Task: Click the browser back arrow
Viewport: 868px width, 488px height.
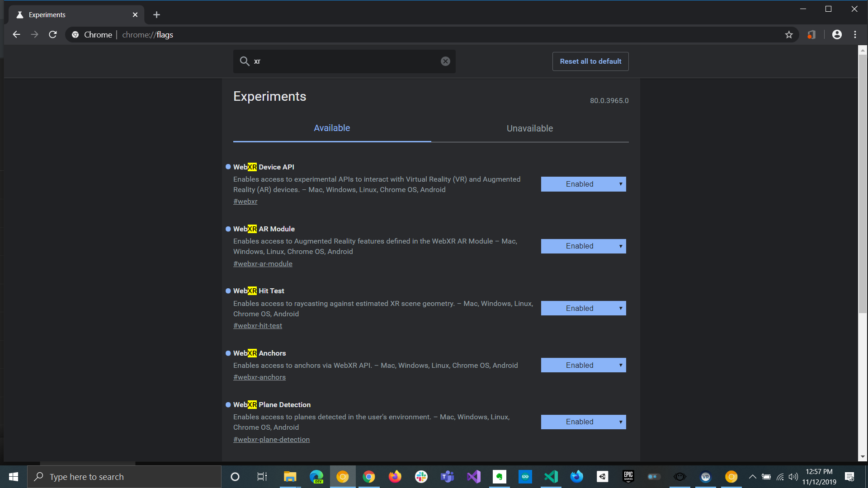Action: (x=16, y=35)
